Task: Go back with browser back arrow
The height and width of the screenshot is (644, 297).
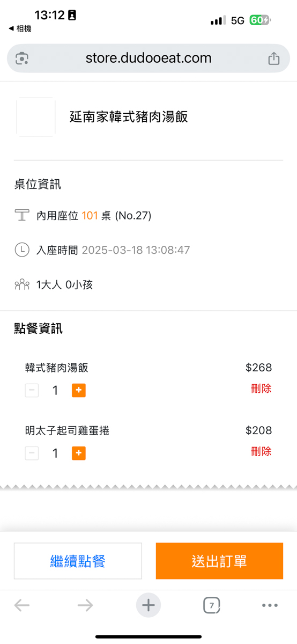Action: (x=22, y=605)
